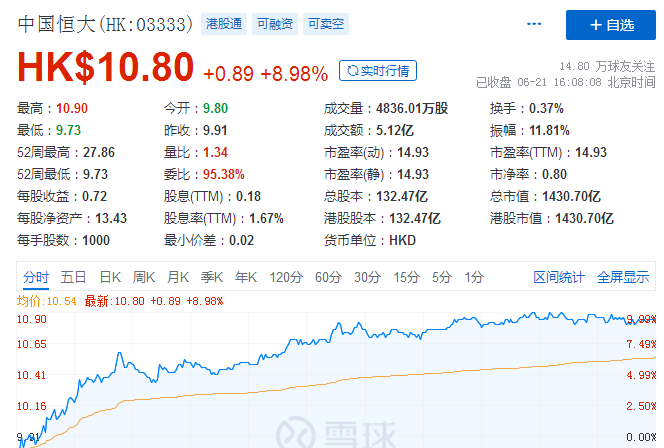Click the 成交量 value 4836.01万股

coord(412,108)
